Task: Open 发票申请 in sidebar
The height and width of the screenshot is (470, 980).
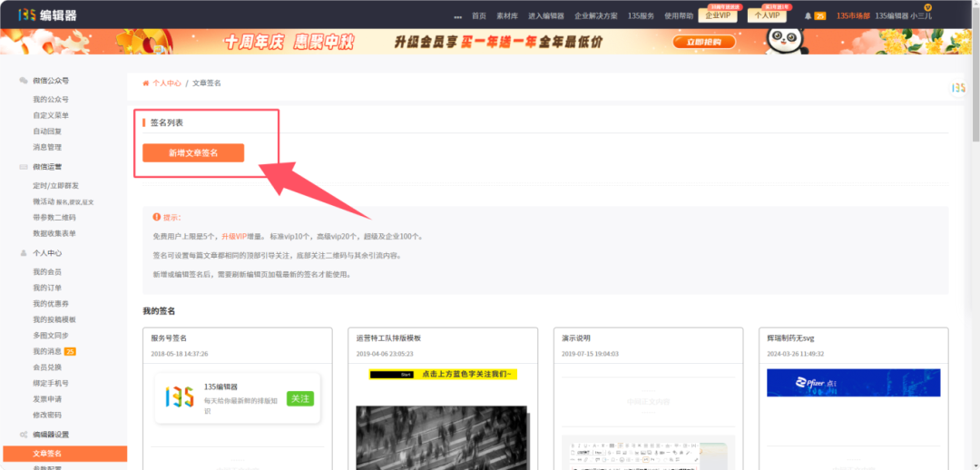Action: (x=47, y=399)
